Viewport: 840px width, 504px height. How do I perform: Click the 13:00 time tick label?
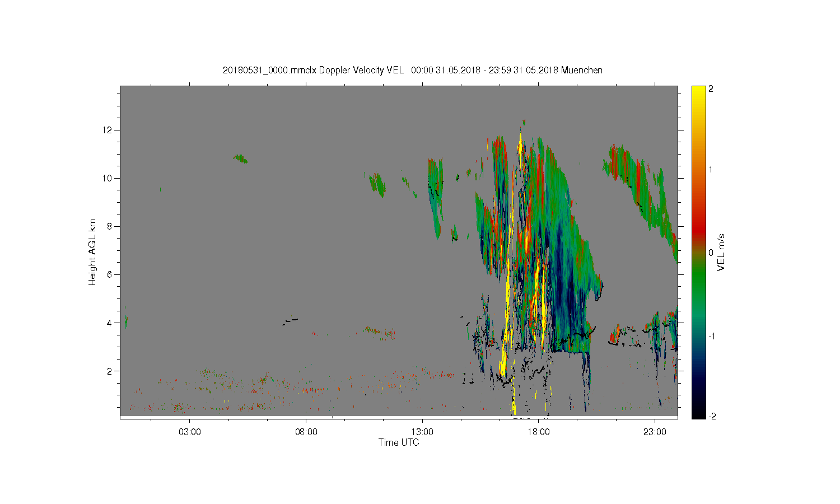pyautogui.click(x=422, y=432)
